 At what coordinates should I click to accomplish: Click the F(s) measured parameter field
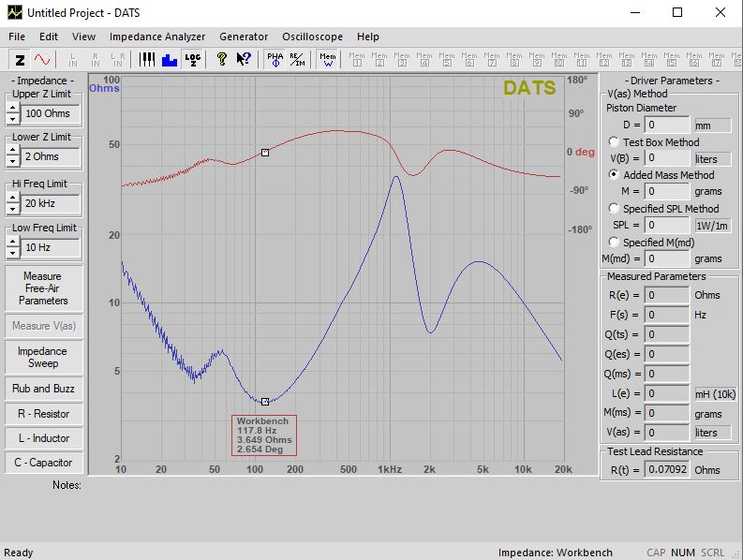tap(667, 315)
